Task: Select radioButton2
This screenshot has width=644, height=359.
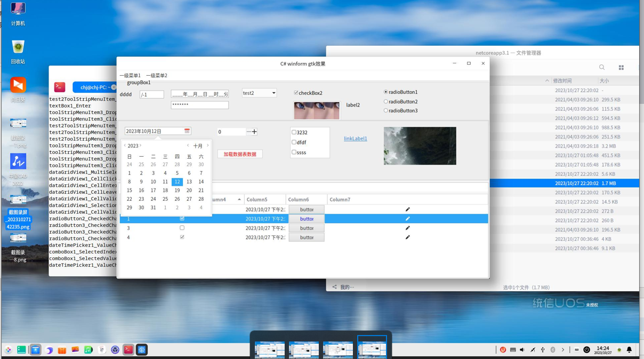Action: point(386,101)
